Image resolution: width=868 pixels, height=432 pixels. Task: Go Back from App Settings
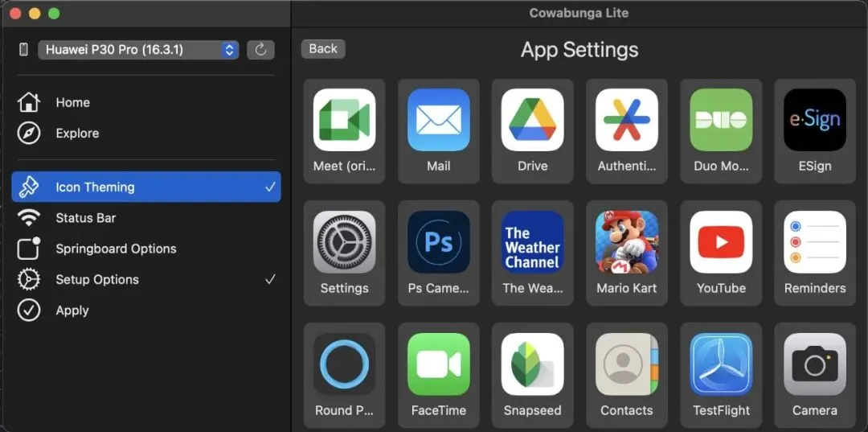pyautogui.click(x=323, y=49)
